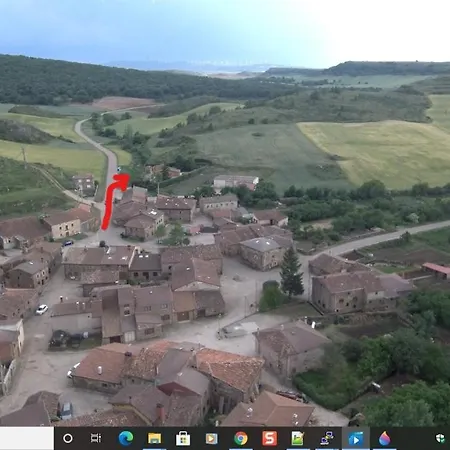
Task: Open Windows Security shield in system tray
Action: point(440,438)
